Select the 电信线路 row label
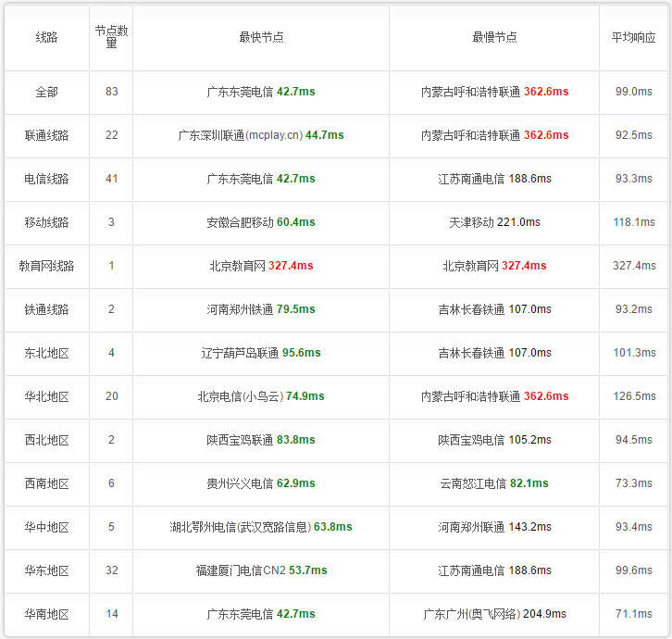Screen dimensions: 672x639 coord(46,179)
